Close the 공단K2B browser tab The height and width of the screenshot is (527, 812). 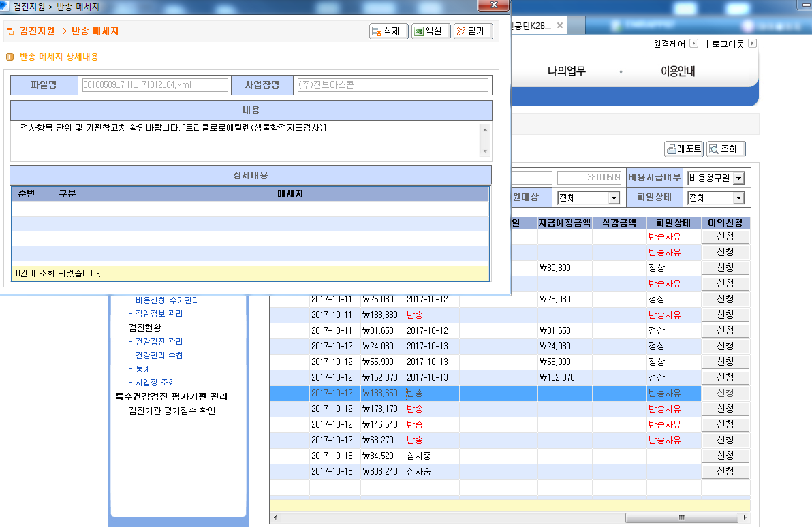pos(560,25)
